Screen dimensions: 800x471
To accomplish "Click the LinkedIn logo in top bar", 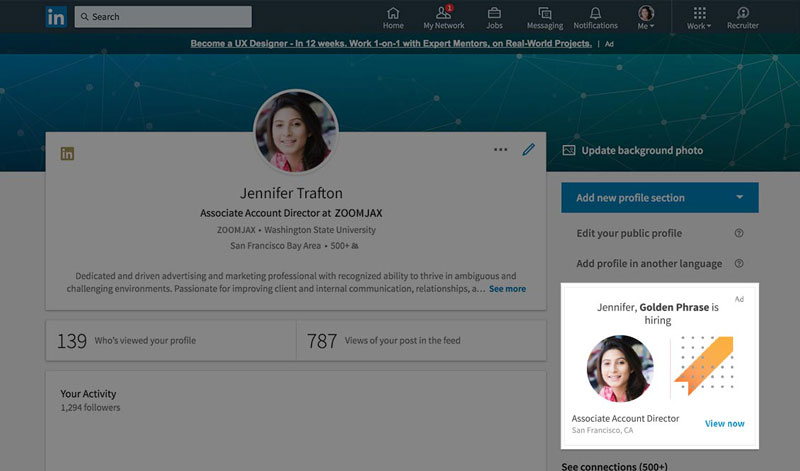I will [x=56, y=17].
